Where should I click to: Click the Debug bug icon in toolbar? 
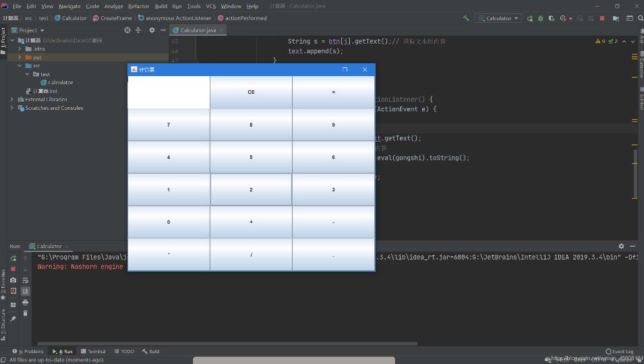click(x=541, y=18)
